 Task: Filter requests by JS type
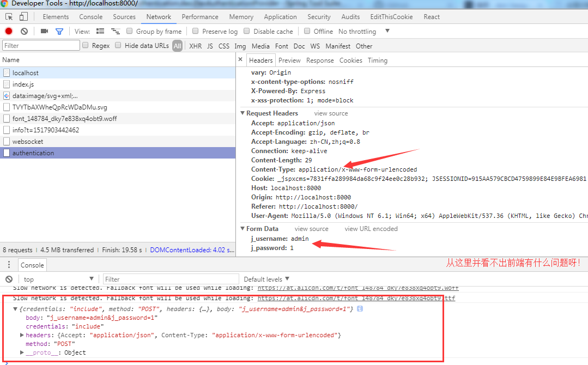point(210,46)
